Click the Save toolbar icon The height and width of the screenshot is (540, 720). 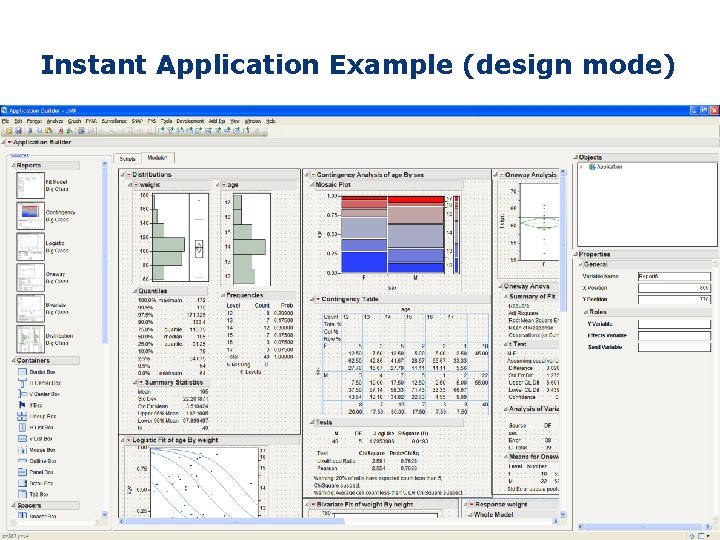[18, 131]
